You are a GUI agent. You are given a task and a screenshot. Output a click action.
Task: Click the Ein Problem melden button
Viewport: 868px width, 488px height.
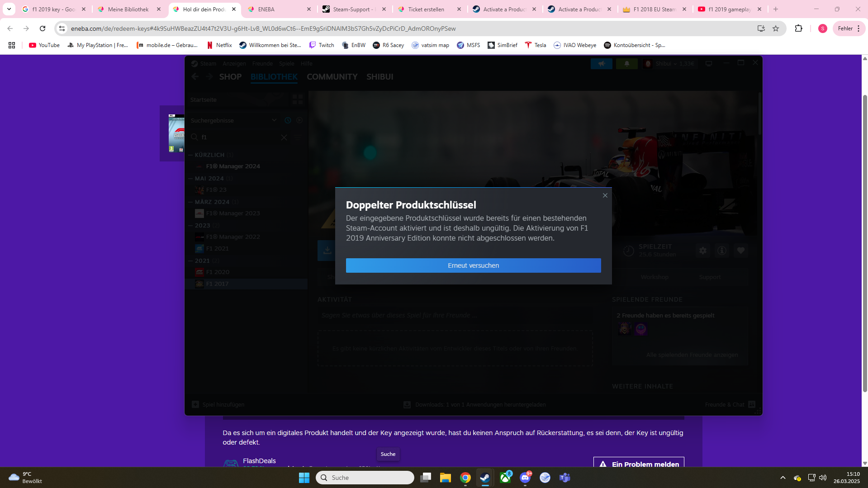pos(639,464)
